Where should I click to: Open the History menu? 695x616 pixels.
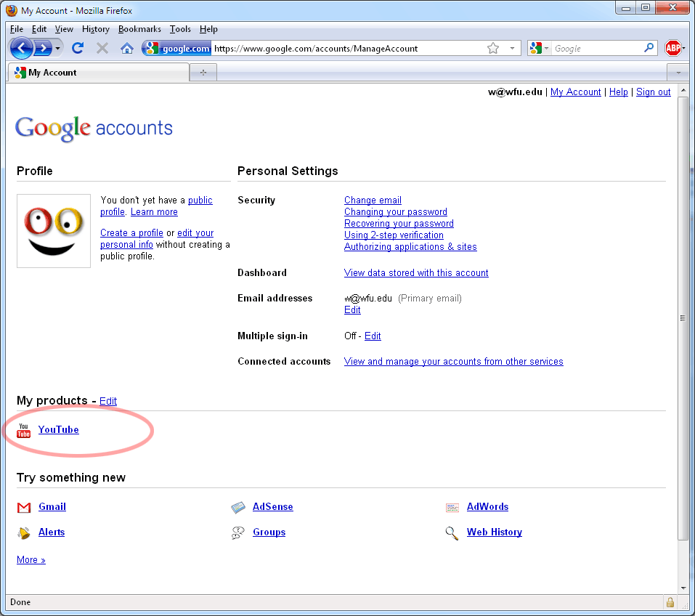pyautogui.click(x=96, y=29)
